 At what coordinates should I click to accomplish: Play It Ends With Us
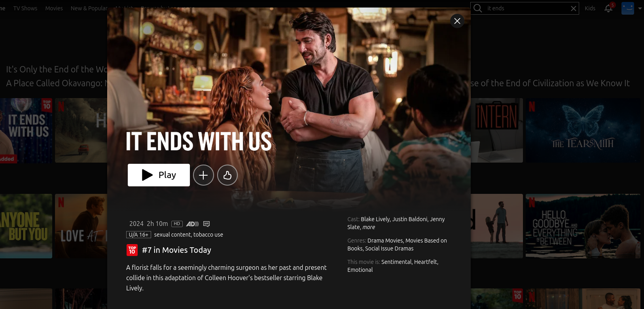159,175
